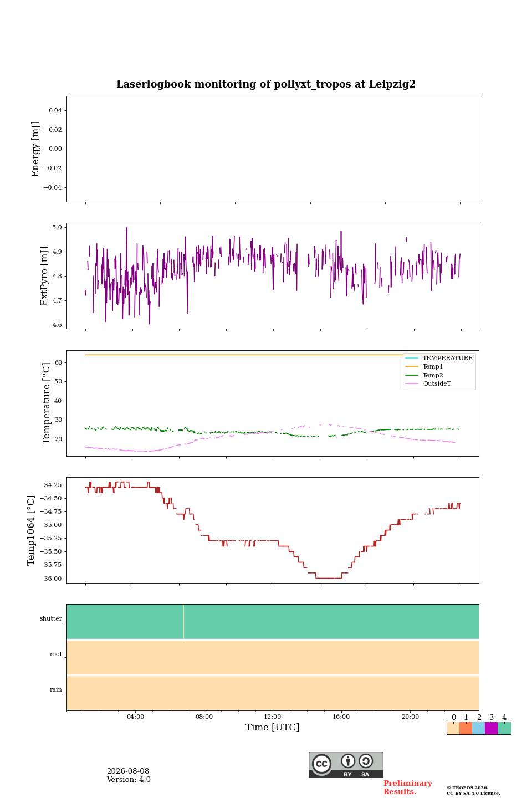
Task: Click the roof row label
Action: 56,654
